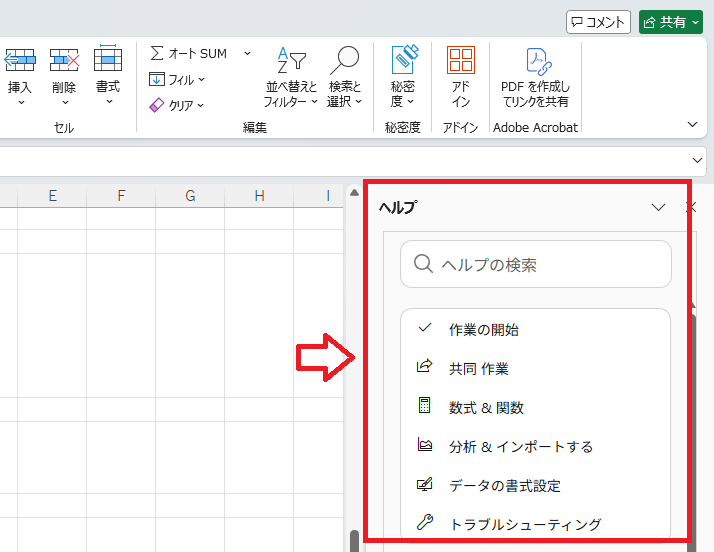714x552 pixels.
Task: Open the Comments (コメント) button
Action: pos(598,22)
